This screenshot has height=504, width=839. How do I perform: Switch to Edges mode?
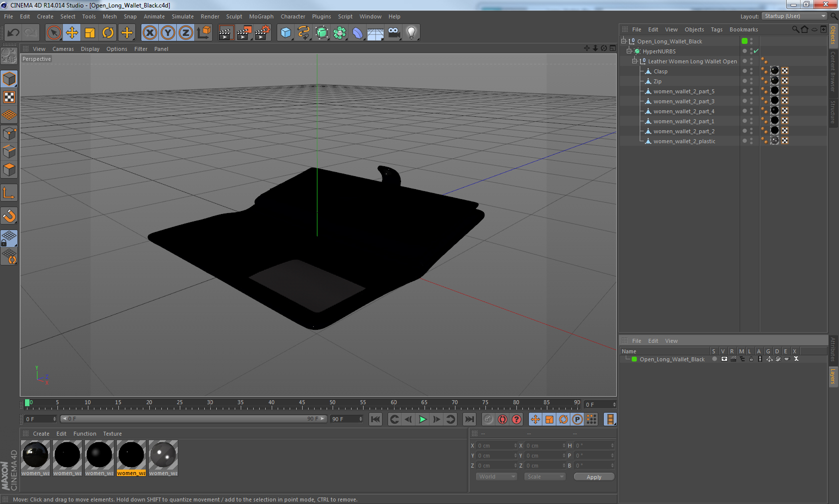click(x=9, y=151)
